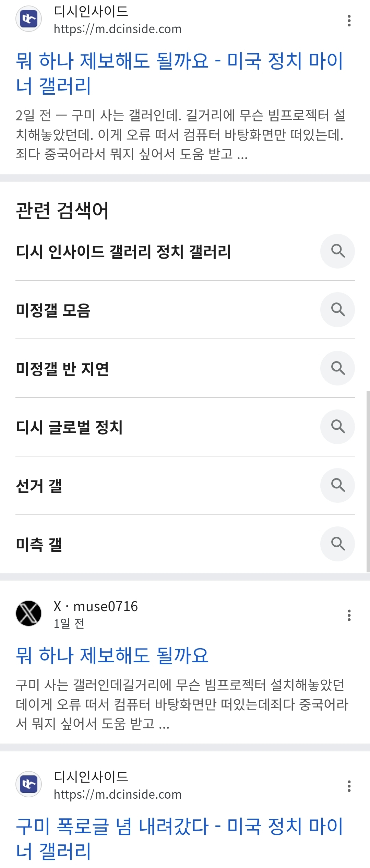Image resolution: width=370 pixels, height=868 pixels.
Task: Click the X result snippet text about 빔프로젝터
Action: (x=182, y=704)
